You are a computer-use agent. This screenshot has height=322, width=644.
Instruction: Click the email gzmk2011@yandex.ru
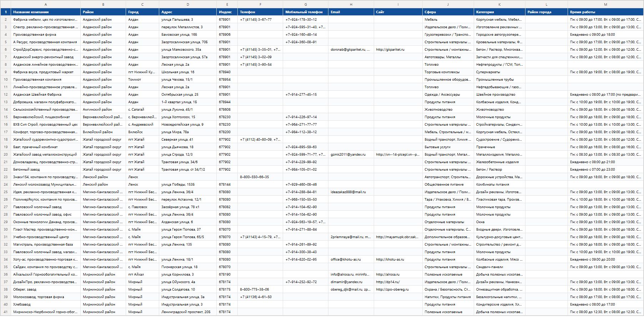click(348, 155)
